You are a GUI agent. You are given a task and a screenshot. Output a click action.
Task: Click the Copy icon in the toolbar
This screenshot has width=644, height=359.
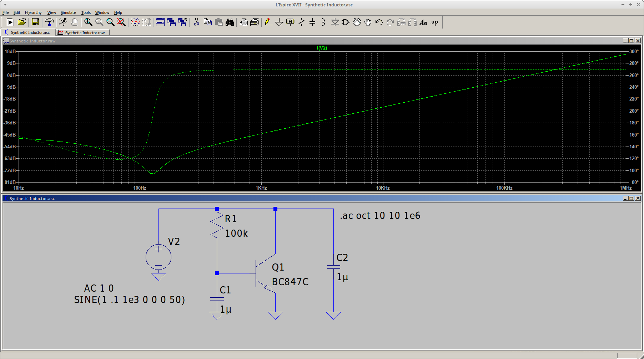(207, 22)
